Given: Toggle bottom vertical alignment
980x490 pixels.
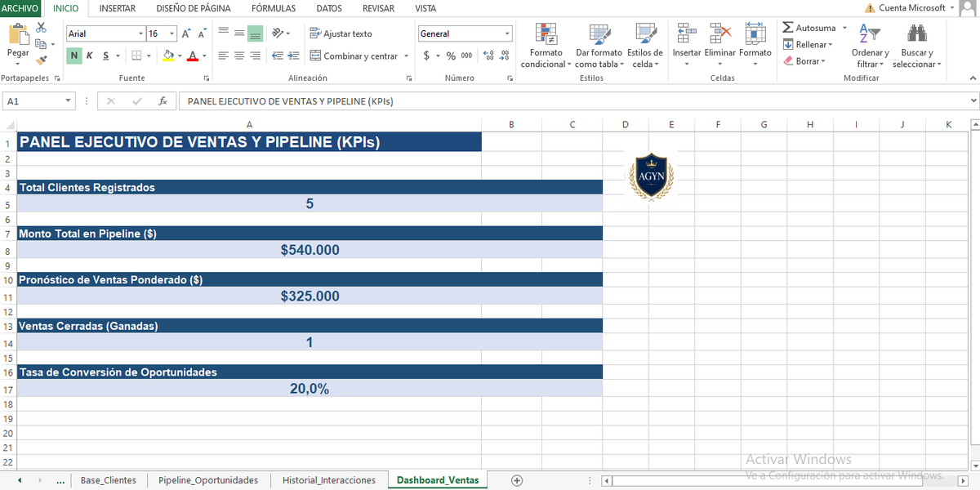Looking at the screenshot, I should tap(255, 33).
